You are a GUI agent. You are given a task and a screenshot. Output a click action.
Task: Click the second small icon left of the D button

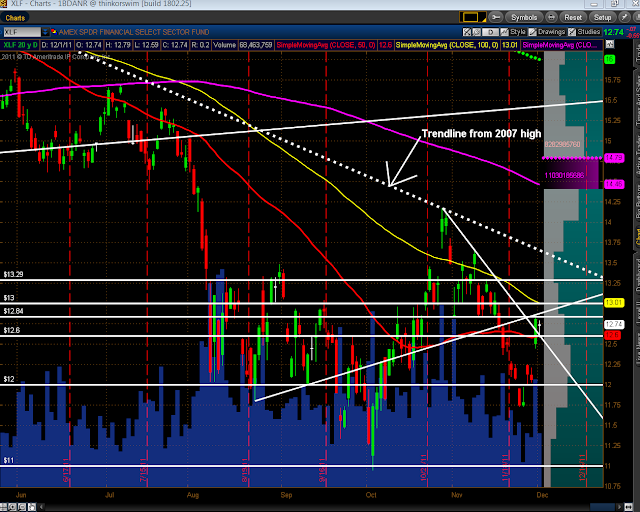[x=476, y=32]
